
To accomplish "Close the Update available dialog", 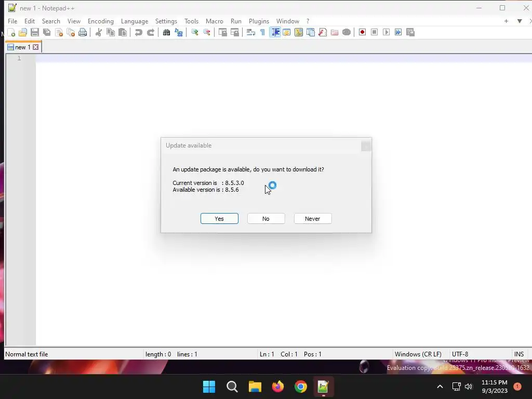I will tap(366, 146).
